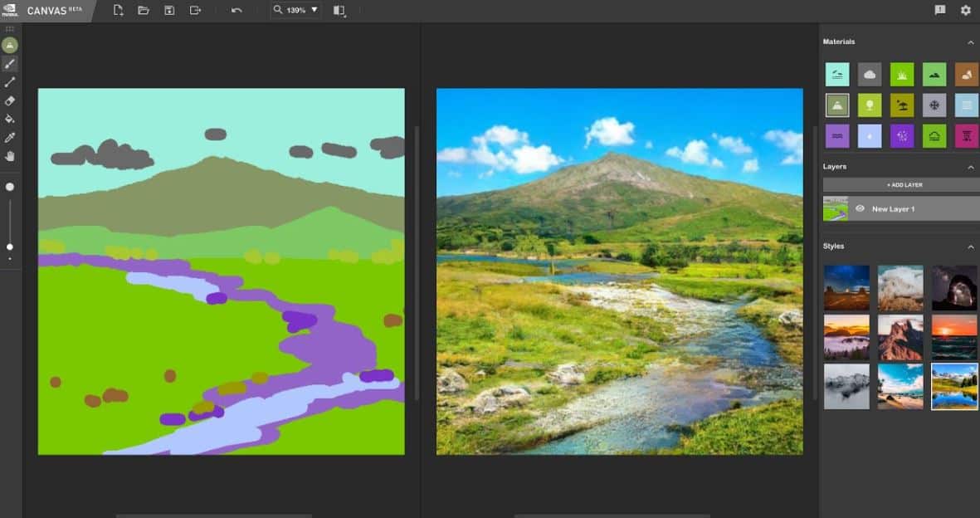
Task: Apply the sunset over ocean style thumbnail
Action: 953,337
